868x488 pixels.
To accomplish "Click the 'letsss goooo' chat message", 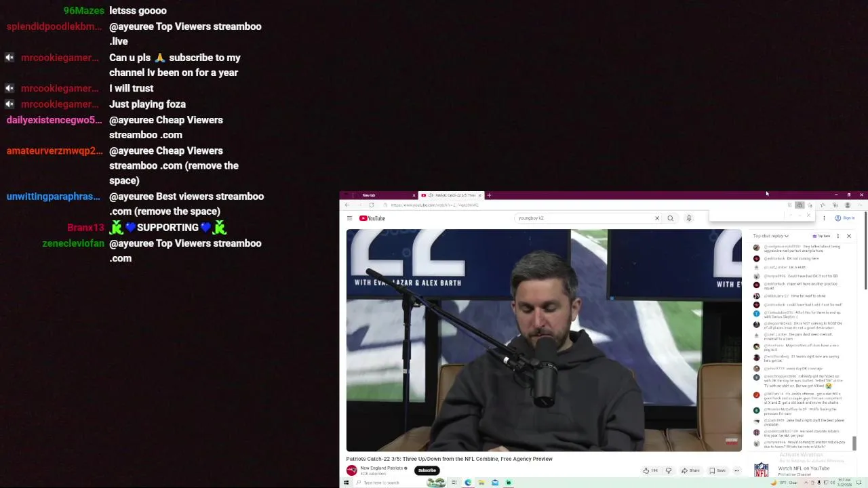I will pos(138,11).
